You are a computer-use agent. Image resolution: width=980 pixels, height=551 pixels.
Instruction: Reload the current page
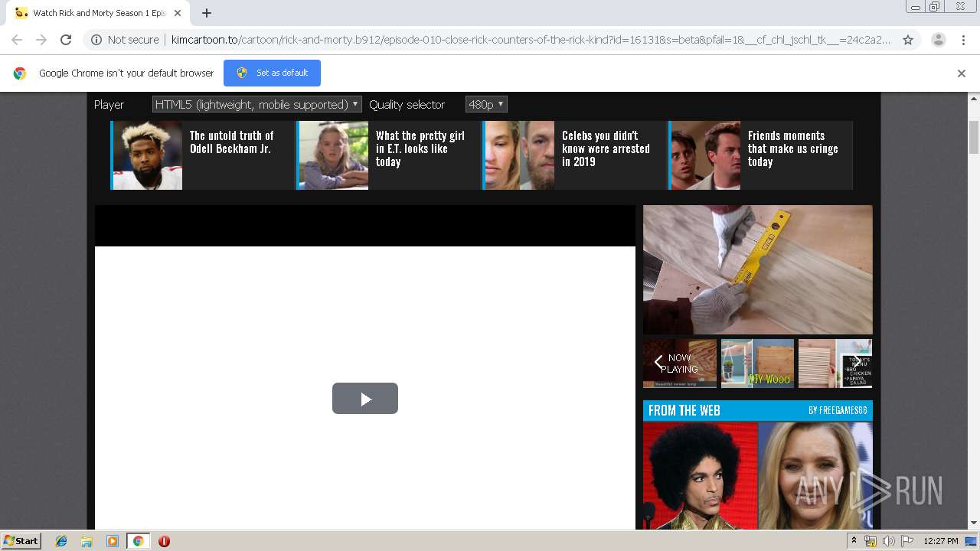[x=66, y=40]
